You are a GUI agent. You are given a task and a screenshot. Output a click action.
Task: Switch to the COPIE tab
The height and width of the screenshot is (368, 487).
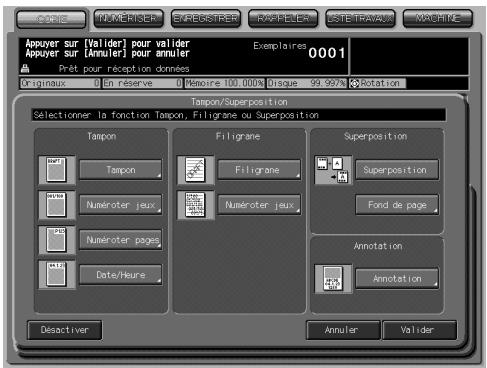51,19
